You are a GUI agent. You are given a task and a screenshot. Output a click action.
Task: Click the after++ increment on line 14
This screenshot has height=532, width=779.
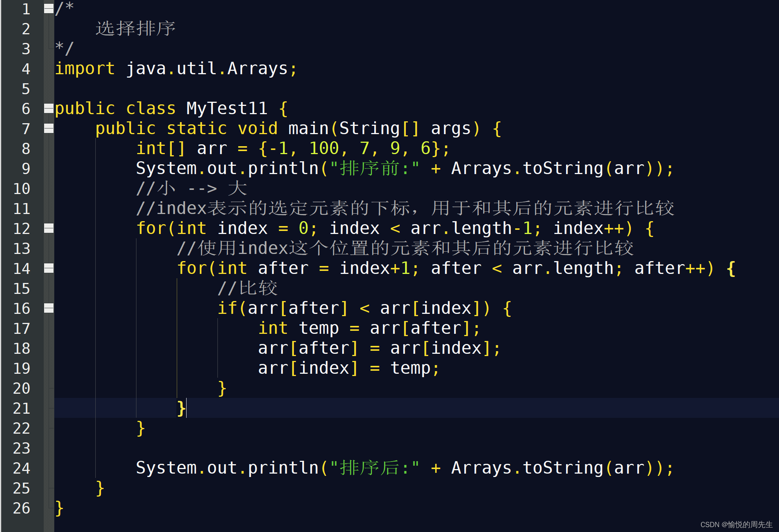point(669,268)
